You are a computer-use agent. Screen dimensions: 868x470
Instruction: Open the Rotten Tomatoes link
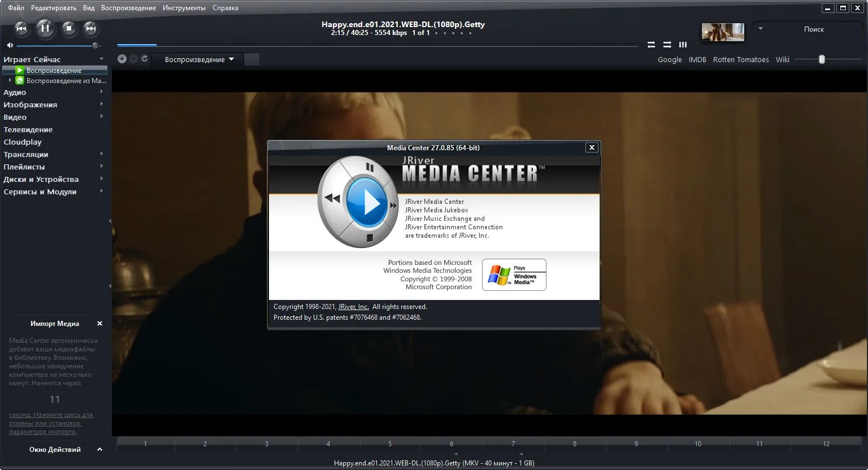tap(741, 59)
